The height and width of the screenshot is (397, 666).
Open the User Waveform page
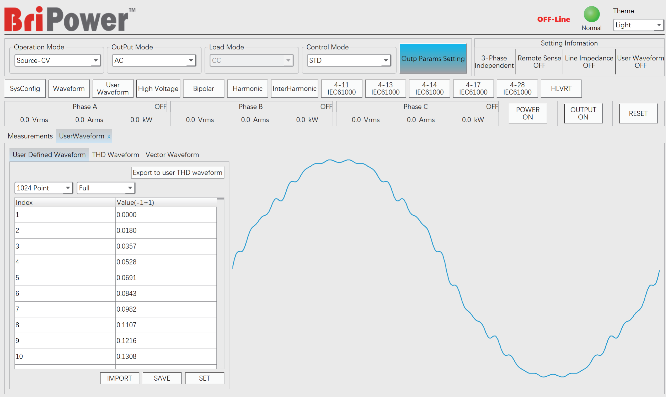113,88
